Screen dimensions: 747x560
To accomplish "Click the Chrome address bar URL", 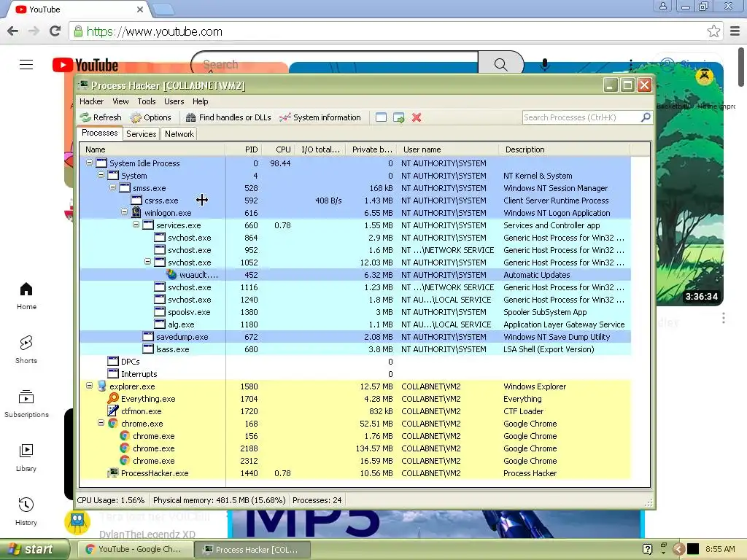I will pos(155,31).
